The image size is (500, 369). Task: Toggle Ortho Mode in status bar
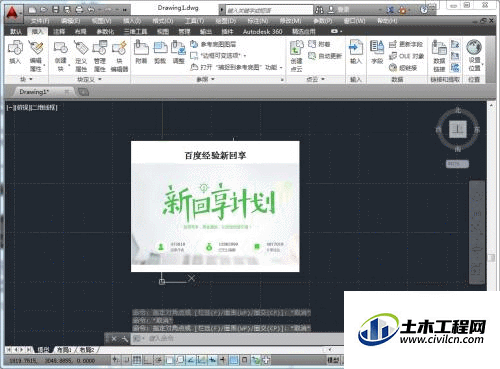click(x=148, y=360)
